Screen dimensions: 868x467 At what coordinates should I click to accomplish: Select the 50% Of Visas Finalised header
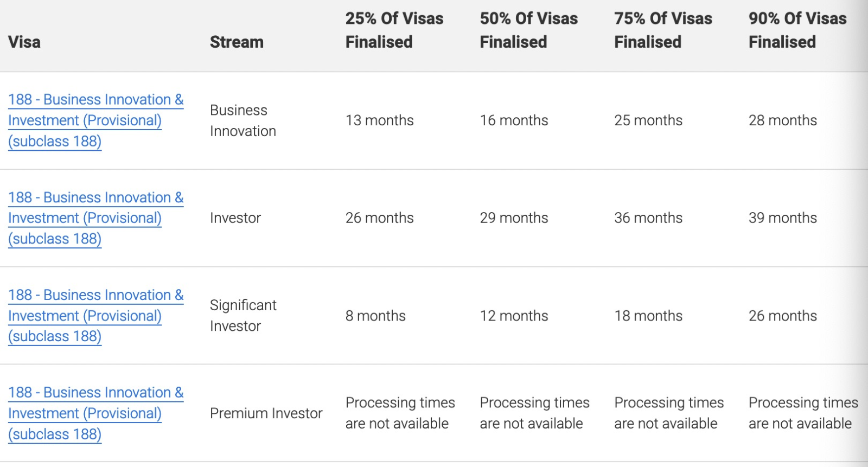coord(529,30)
